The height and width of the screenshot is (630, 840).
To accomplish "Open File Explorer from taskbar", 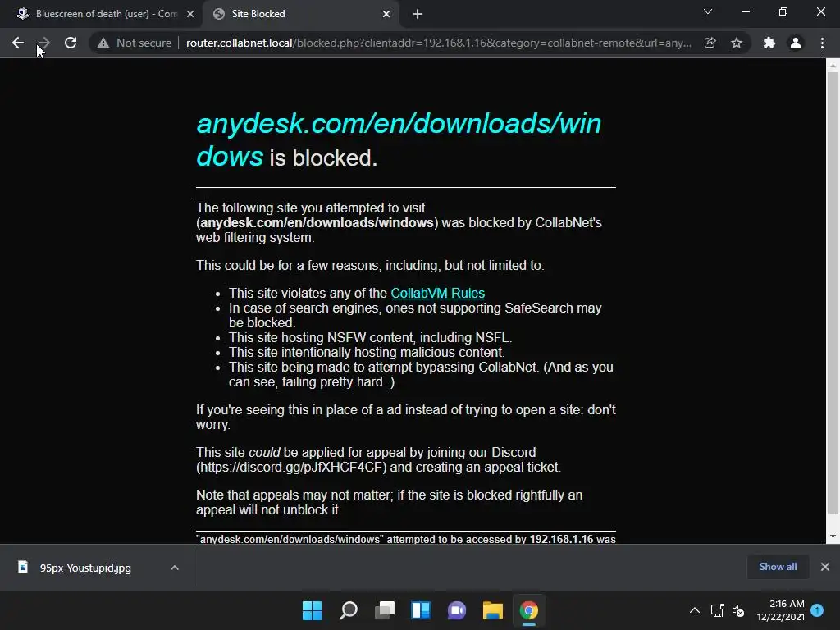I will 492,610.
